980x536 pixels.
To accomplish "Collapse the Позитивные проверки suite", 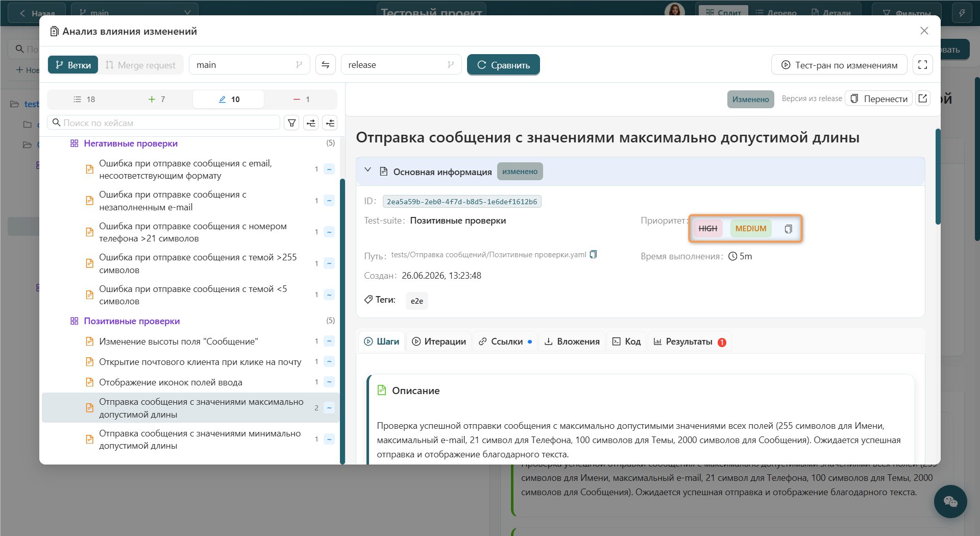I will click(x=132, y=321).
